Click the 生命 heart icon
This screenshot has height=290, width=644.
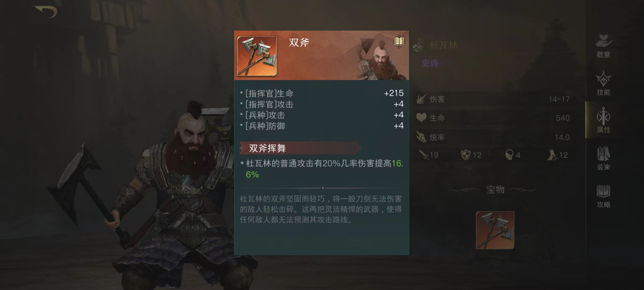(421, 118)
